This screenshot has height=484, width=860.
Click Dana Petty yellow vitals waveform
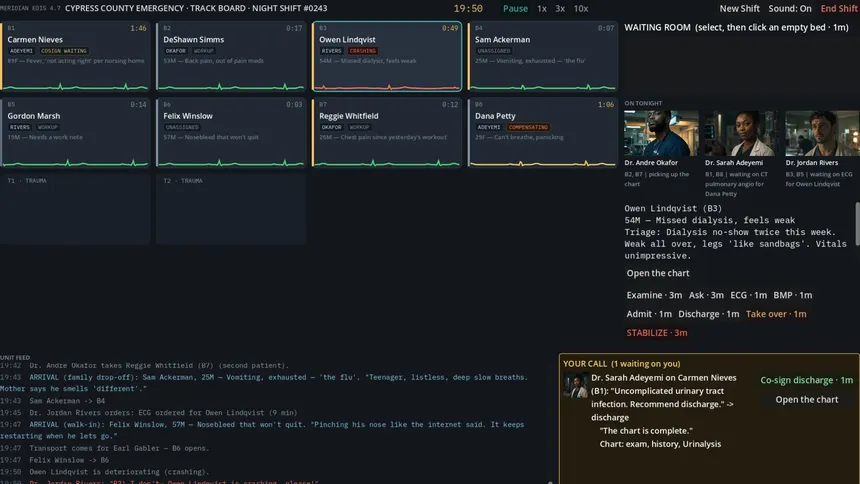click(x=542, y=163)
